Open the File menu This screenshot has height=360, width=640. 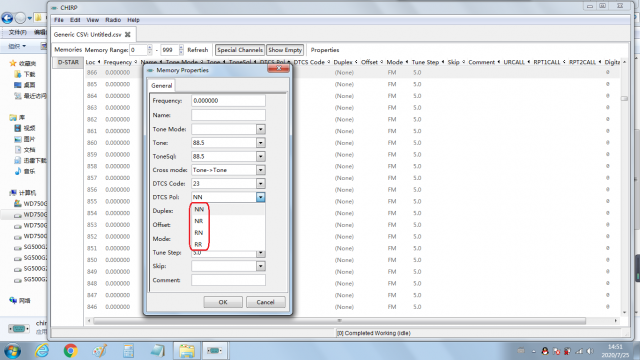tap(59, 20)
